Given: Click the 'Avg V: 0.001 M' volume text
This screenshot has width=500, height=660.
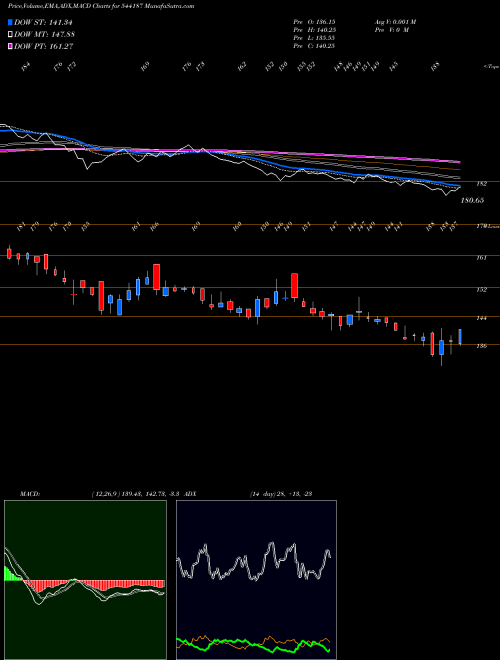Looking at the screenshot, I should [x=395, y=21].
